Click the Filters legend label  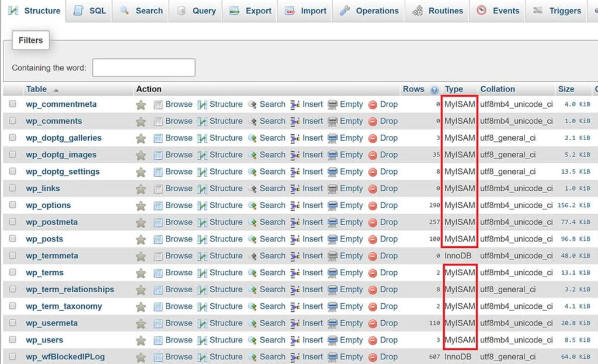pyautogui.click(x=30, y=40)
